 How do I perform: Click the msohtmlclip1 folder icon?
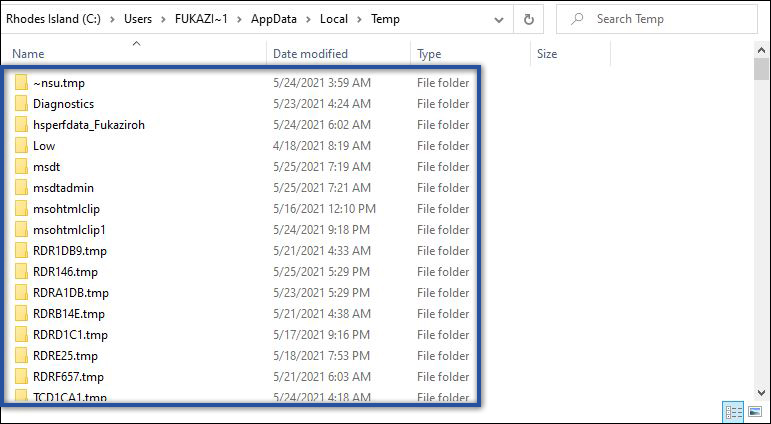pyautogui.click(x=21, y=230)
